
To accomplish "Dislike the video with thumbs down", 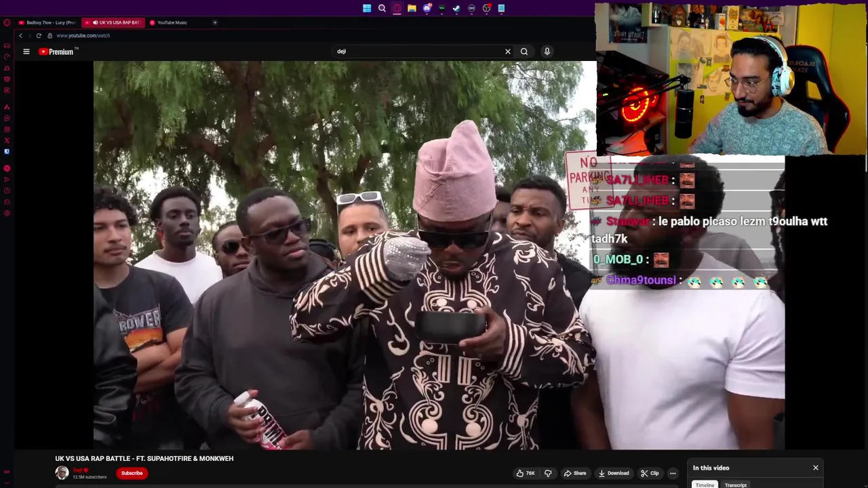I will tap(548, 473).
